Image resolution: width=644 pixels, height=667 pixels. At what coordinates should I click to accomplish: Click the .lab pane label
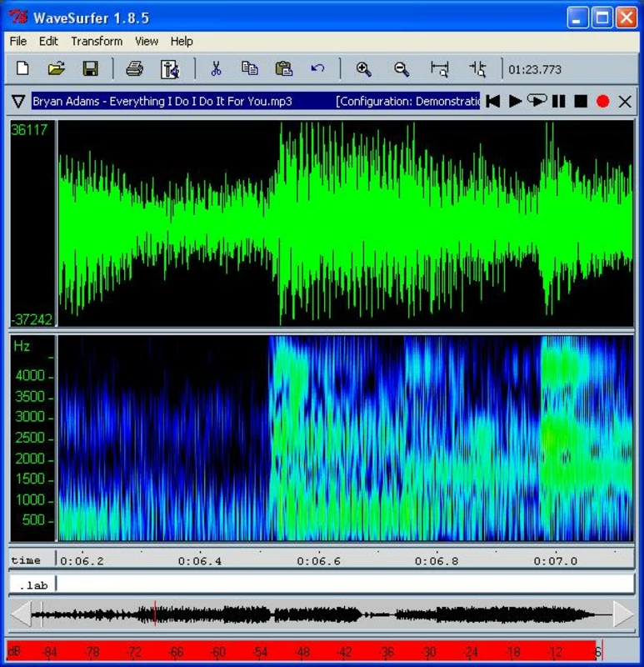33,585
